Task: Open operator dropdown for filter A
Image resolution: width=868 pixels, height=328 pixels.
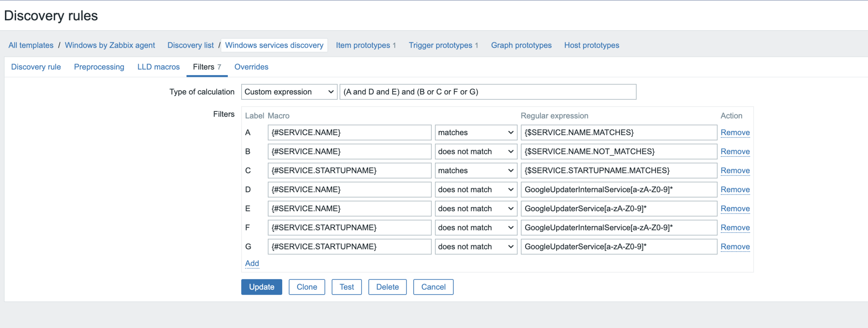Action: coord(475,133)
